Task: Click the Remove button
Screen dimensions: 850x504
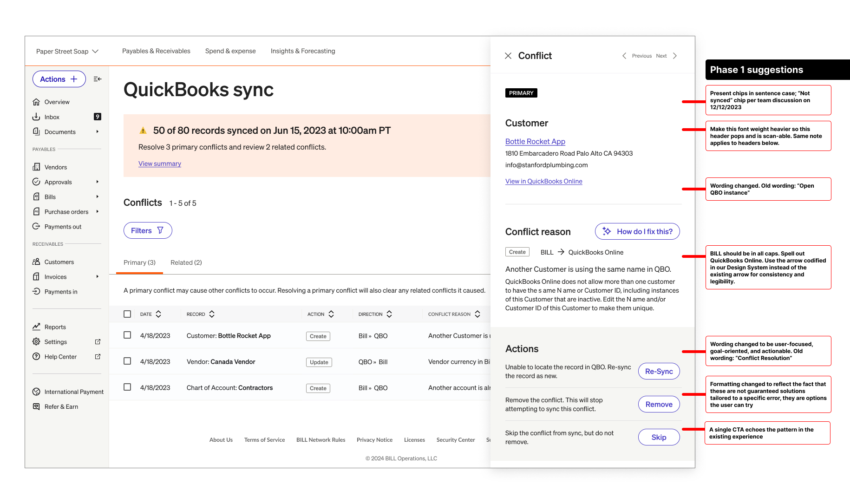Action: pos(659,404)
